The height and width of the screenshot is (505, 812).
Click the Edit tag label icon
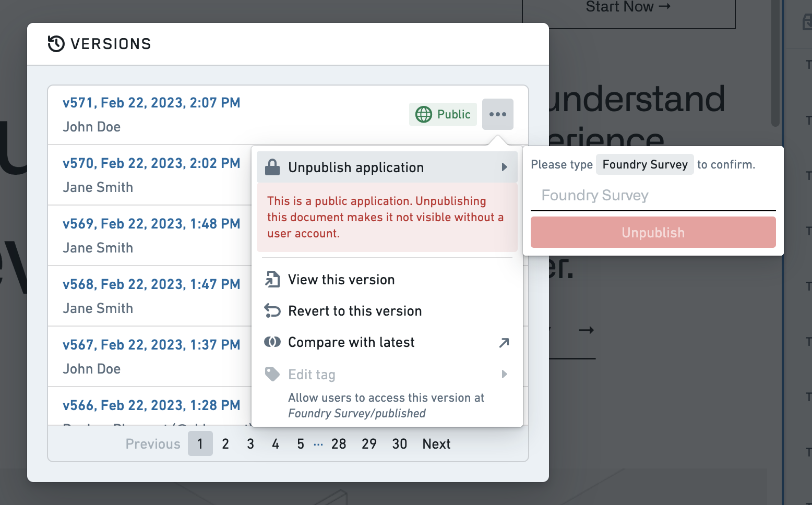[x=272, y=374]
